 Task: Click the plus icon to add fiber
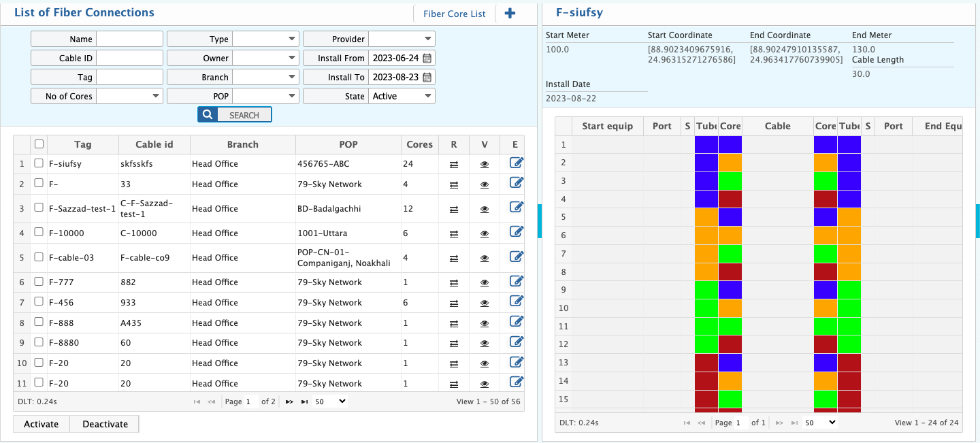(x=510, y=14)
